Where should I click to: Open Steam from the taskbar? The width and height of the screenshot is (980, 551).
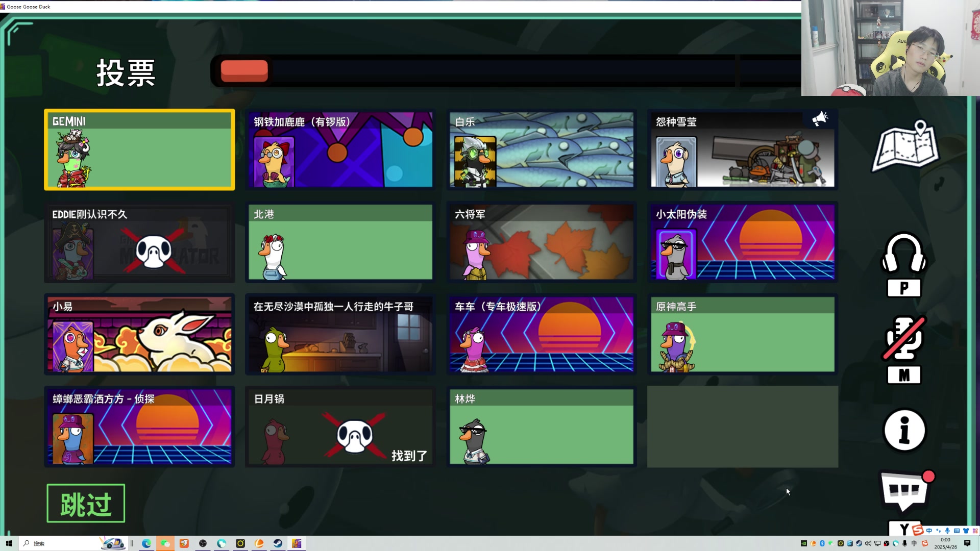click(278, 543)
